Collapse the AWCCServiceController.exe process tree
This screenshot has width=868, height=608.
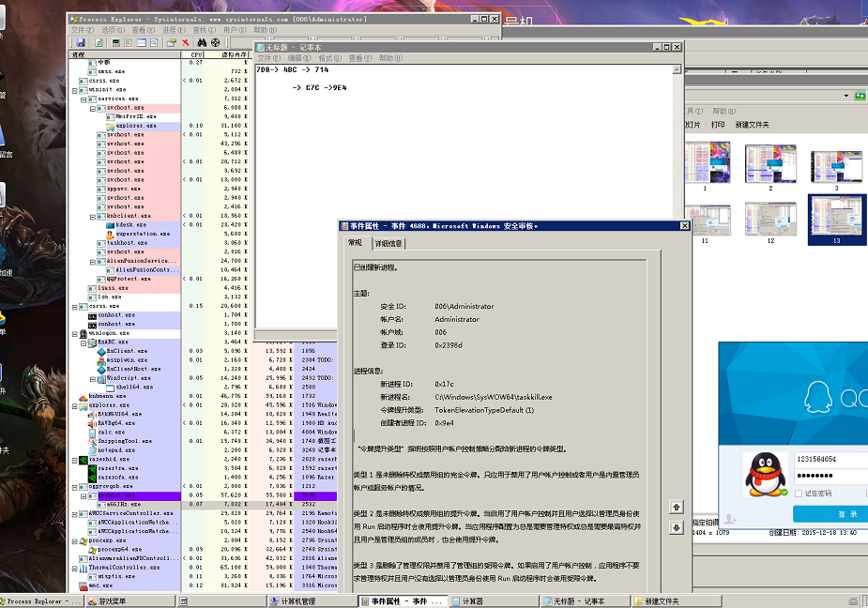click(75, 514)
